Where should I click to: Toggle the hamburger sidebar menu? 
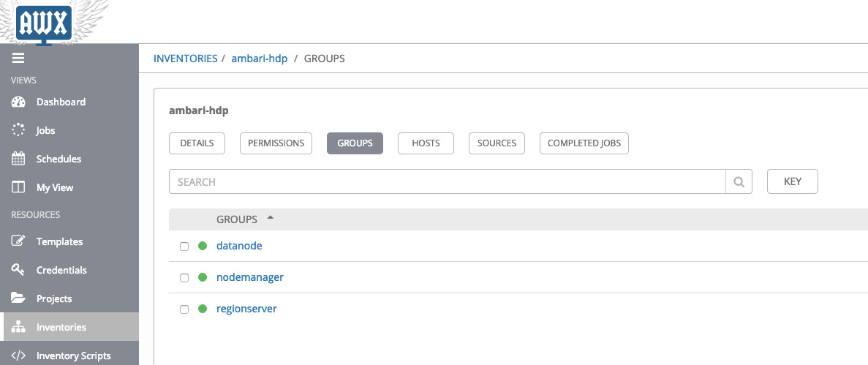click(18, 59)
